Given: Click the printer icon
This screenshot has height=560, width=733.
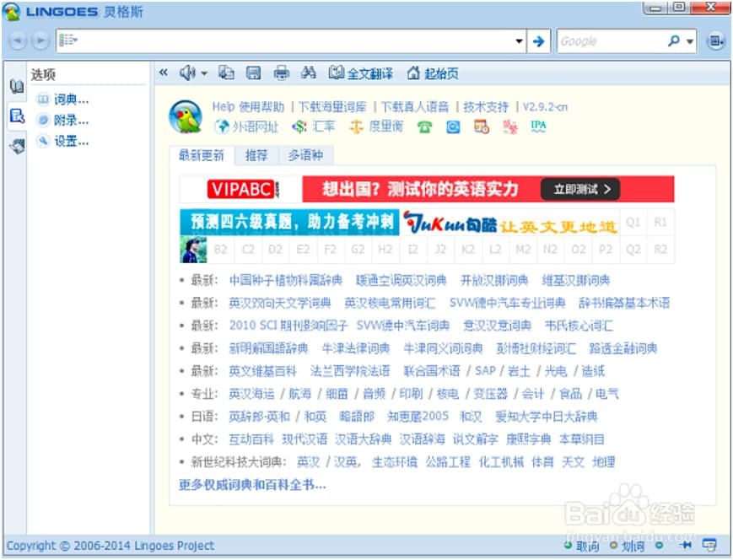Looking at the screenshot, I should click(x=282, y=73).
